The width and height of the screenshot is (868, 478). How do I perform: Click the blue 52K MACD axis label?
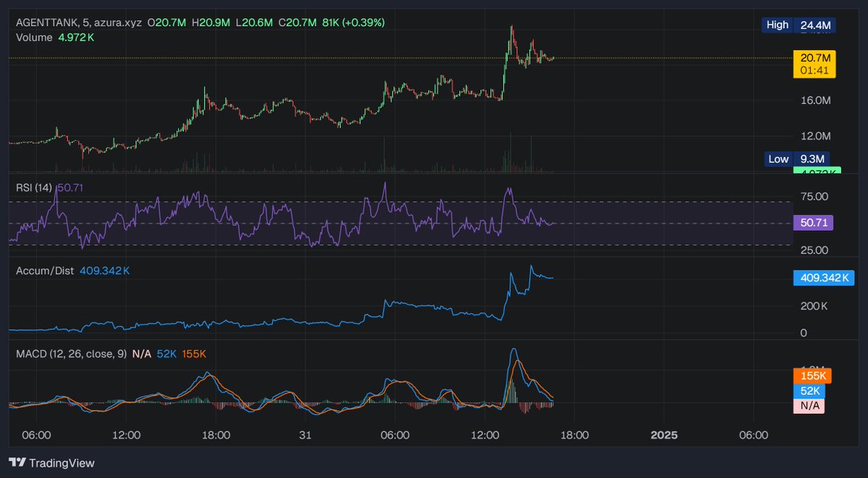tap(809, 391)
